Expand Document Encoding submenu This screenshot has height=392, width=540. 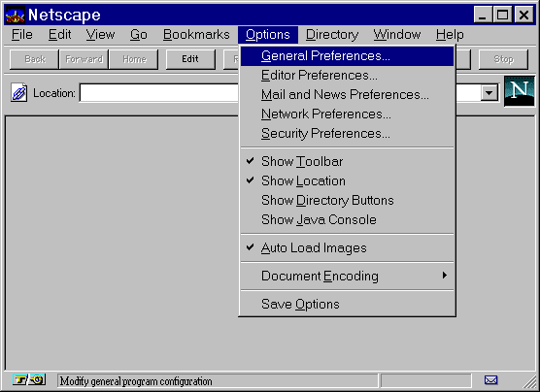pos(347,276)
